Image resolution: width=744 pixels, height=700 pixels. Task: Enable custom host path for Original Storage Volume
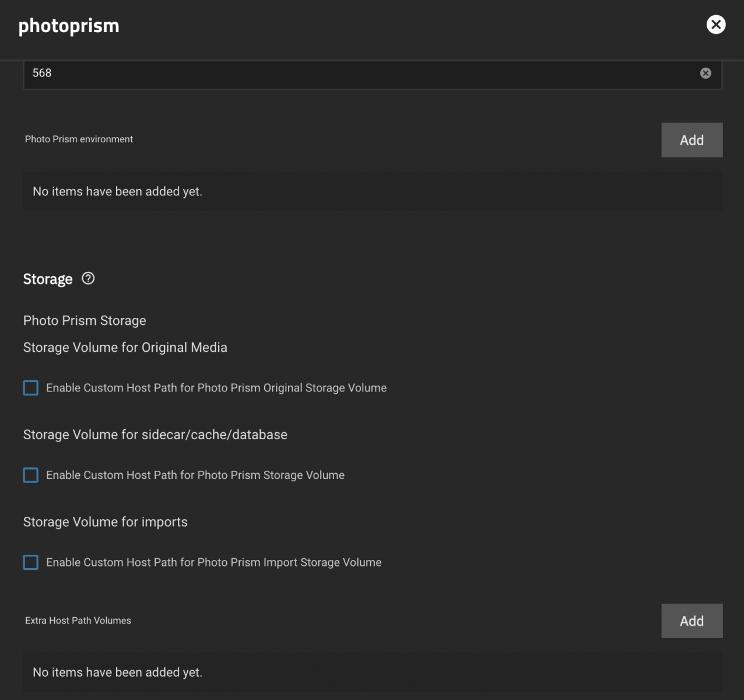tap(31, 388)
